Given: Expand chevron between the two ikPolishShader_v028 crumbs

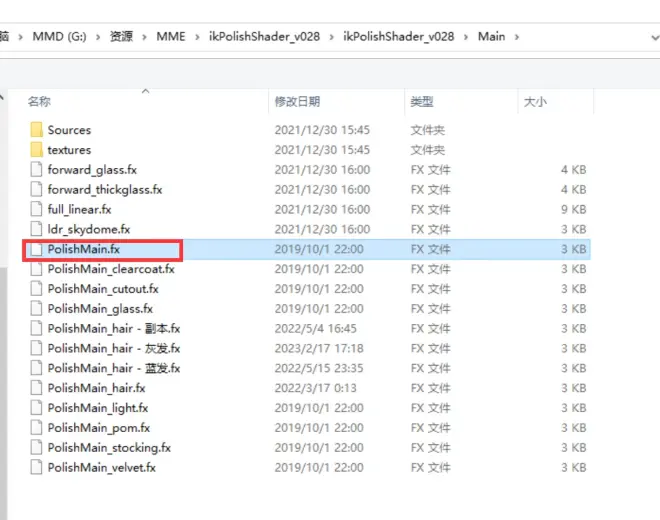Looking at the screenshot, I should click(x=332, y=37).
